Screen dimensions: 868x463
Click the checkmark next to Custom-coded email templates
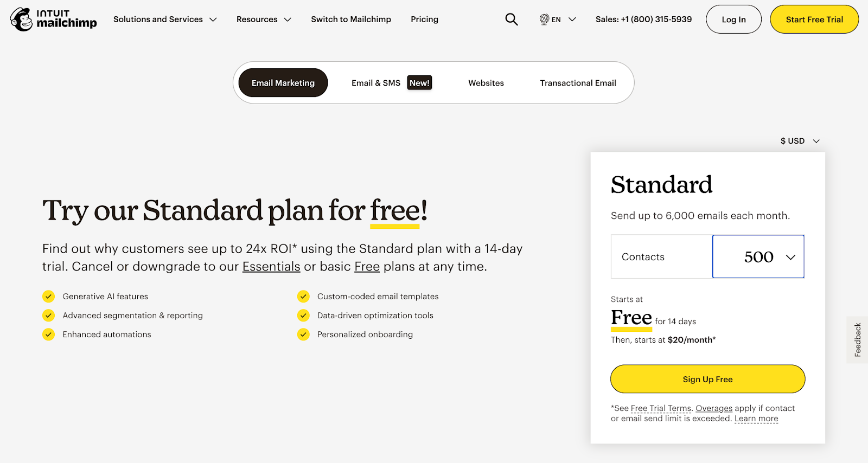click(303, 296)
